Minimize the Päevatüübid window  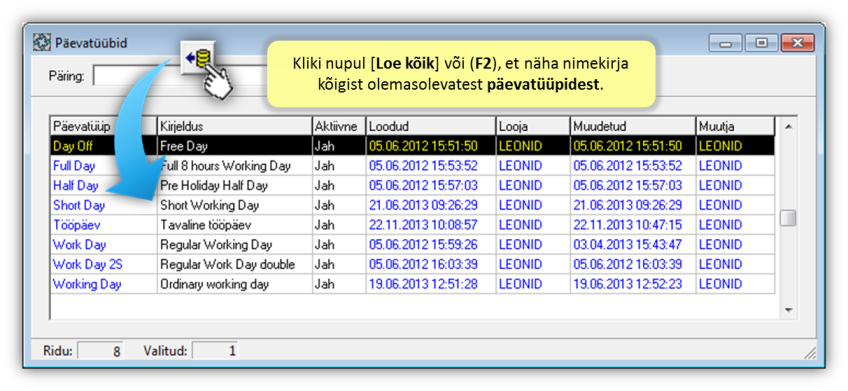725,43
